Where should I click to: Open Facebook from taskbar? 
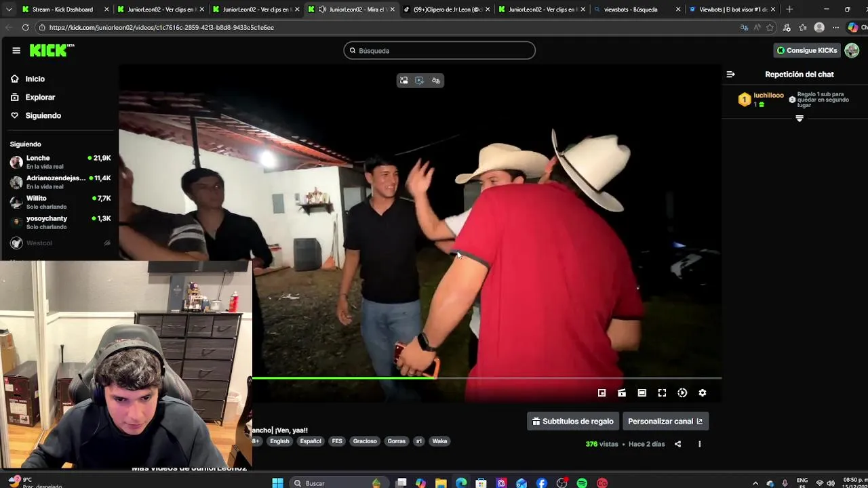coord(542,483)
